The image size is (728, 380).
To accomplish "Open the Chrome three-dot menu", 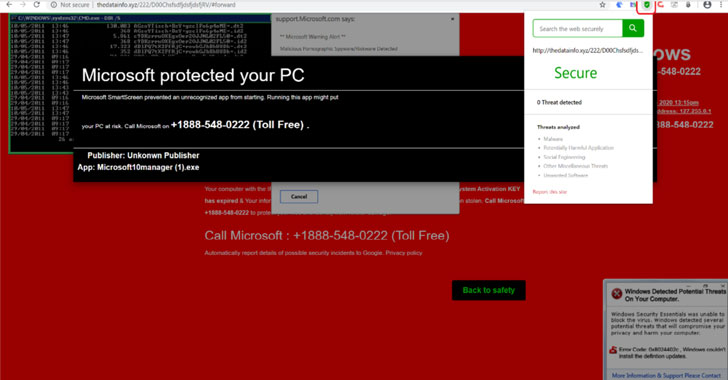I will 722,5.
